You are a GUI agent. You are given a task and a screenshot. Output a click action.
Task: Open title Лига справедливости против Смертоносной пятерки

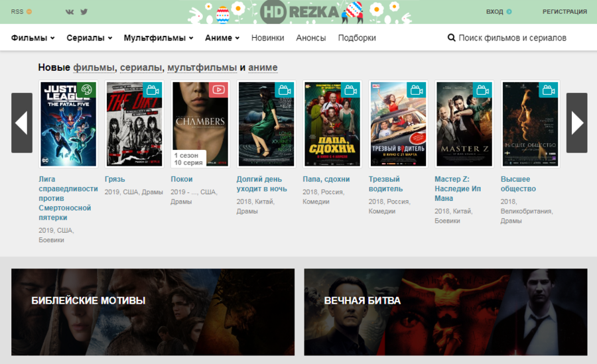(x=68, y=198)
